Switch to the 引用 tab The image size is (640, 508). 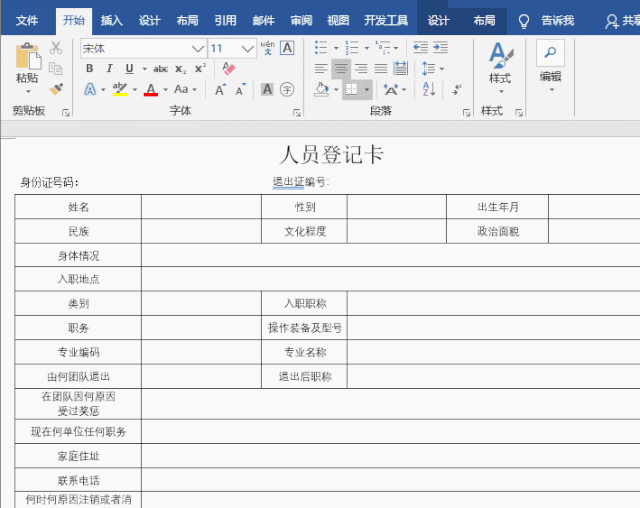coord(225,20)
